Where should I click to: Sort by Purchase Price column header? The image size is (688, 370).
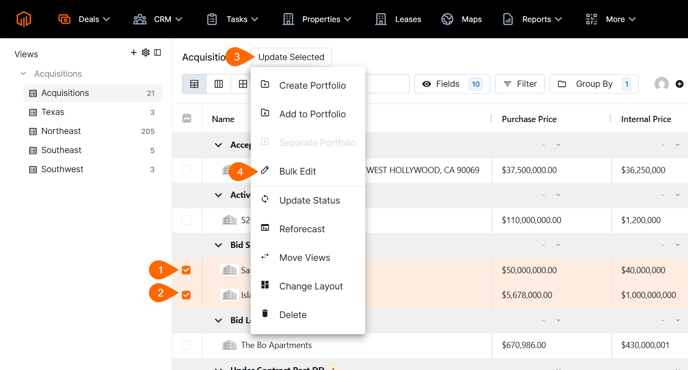coord(529,119)
